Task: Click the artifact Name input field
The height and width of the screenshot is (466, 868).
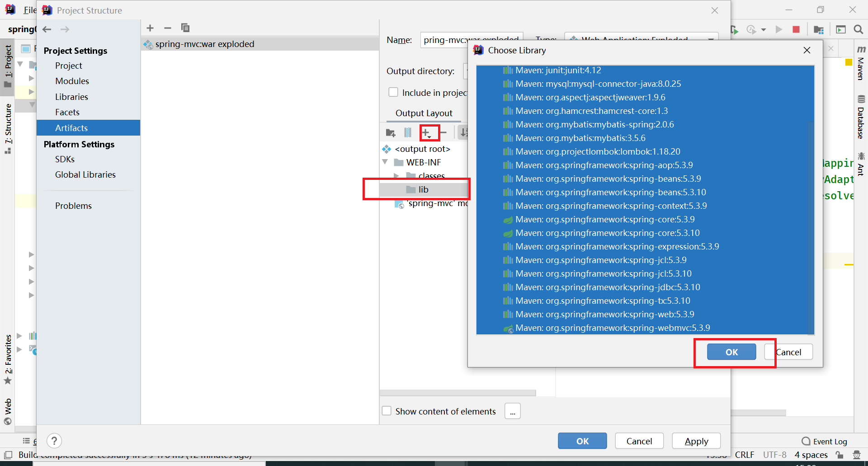Action: 472,40
